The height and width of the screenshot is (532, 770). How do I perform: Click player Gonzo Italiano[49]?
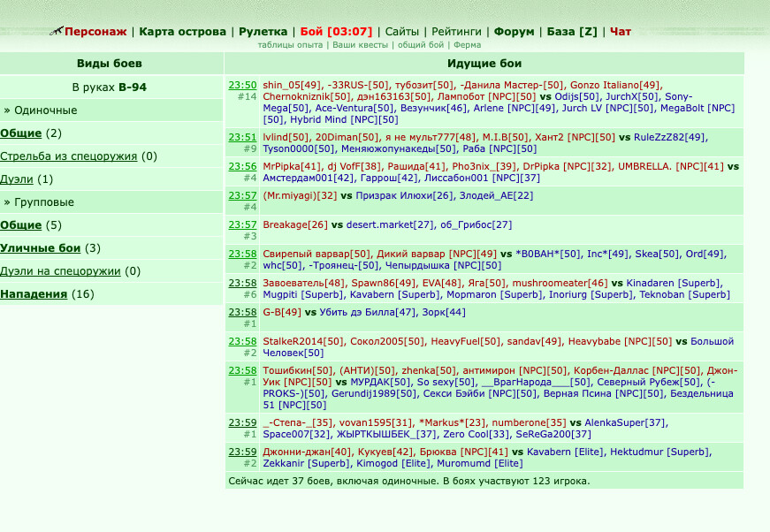tap(616, 85)
